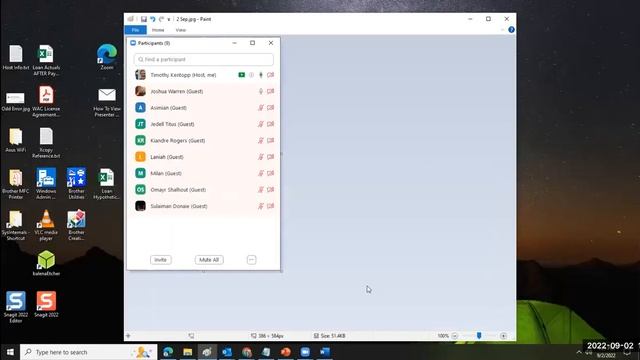
Task: Open VLC media player shortcut
Action: point(46,225)
